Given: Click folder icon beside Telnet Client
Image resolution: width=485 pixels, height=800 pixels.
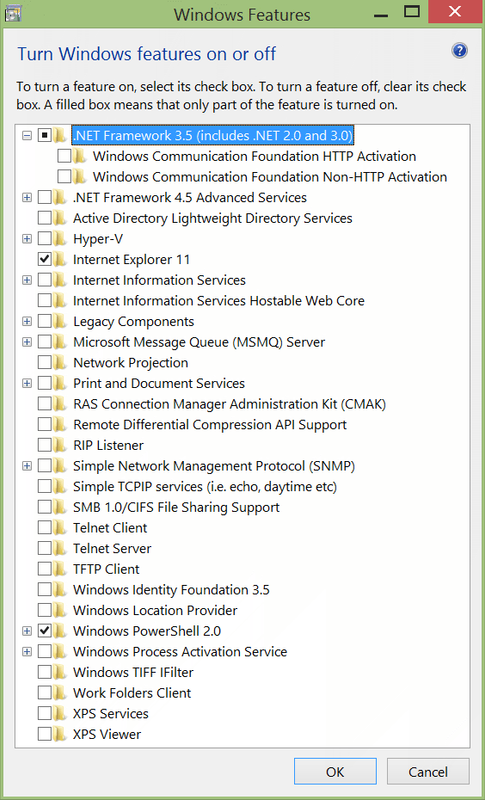Looking at the screenshot, I should click(60, 528).
